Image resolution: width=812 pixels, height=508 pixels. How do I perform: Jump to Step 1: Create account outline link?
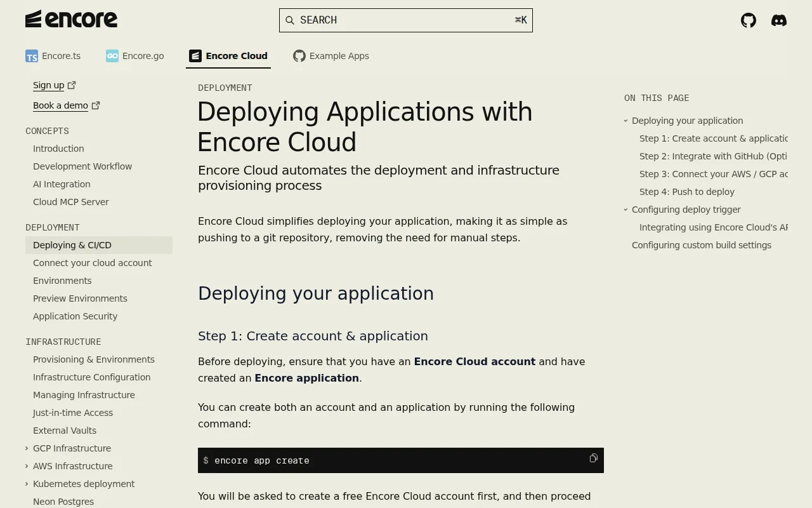(x=714, y=138)
